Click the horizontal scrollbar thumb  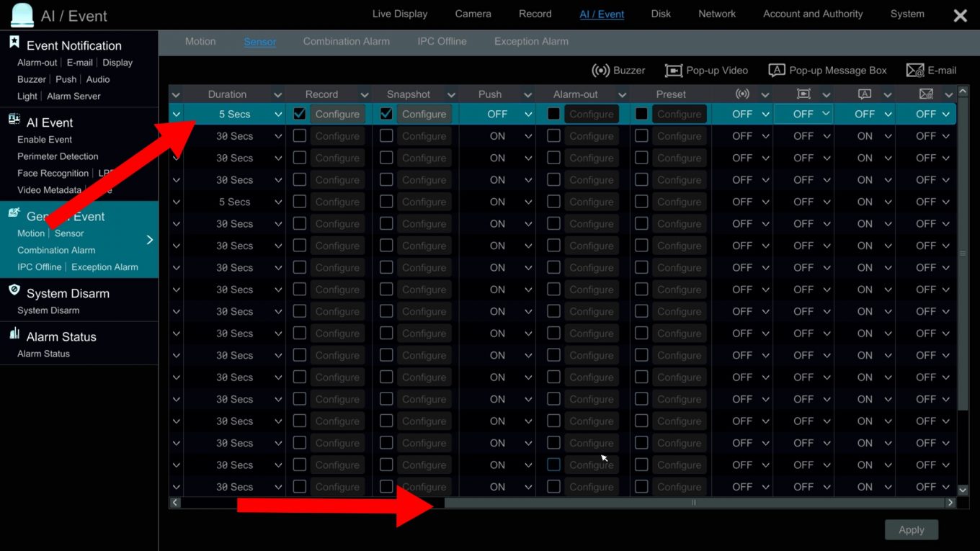pyautogui.click(x=693, y=503)
